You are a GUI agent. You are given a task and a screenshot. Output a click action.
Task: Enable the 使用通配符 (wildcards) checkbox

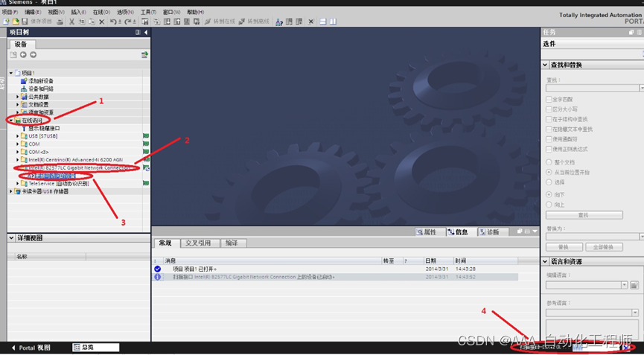click(x=549, y=139)
